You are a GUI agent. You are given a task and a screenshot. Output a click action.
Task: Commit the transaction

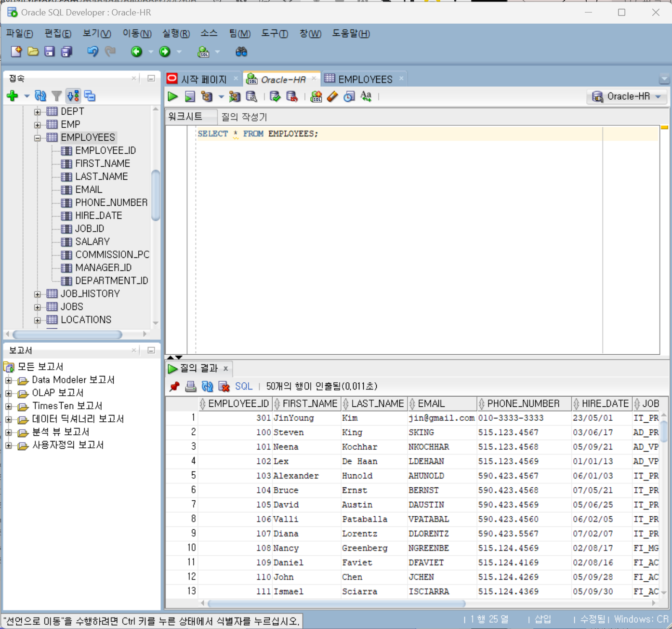[x=275, y=96]
